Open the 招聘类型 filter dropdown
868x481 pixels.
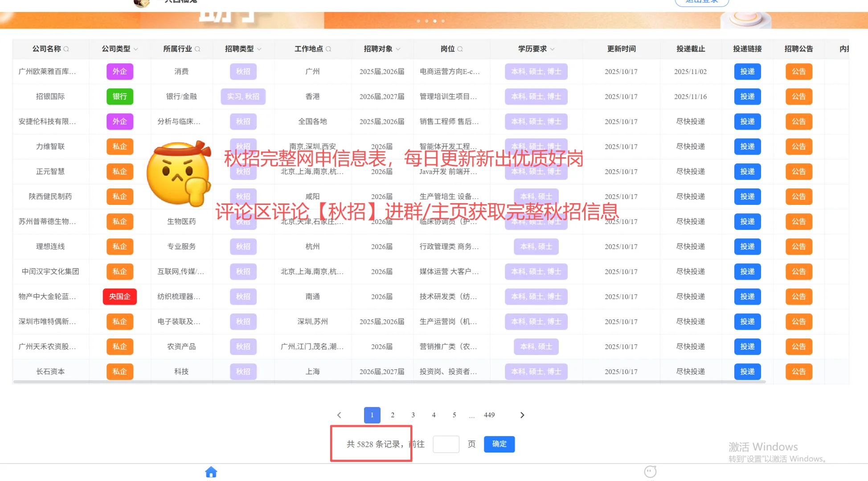click(259, 49)
